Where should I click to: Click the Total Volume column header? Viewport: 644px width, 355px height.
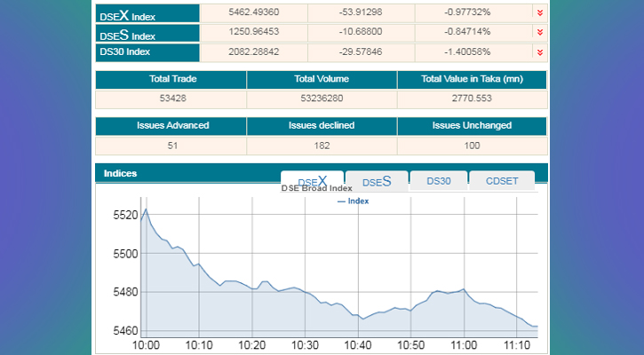pyautogui.click(x=322, y=80)
